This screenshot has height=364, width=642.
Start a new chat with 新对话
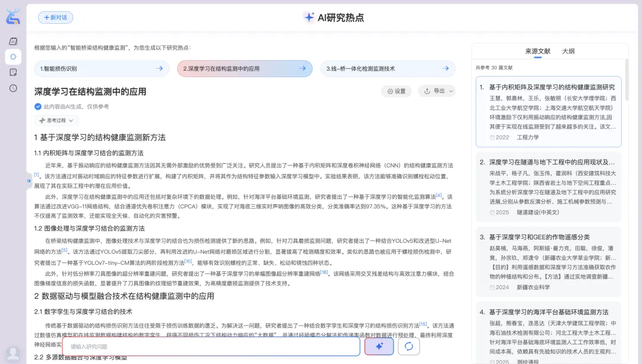coord(55,18)
